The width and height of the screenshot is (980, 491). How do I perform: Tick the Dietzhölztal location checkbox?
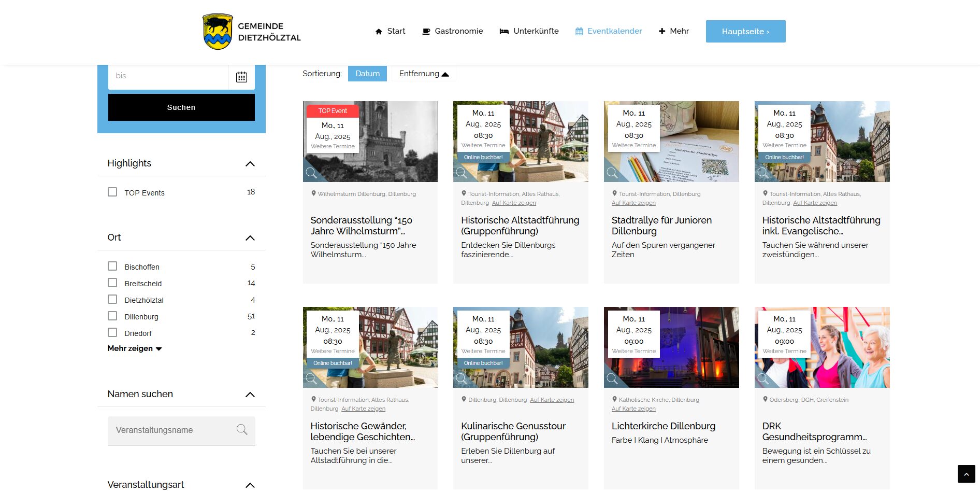[112, 300]
